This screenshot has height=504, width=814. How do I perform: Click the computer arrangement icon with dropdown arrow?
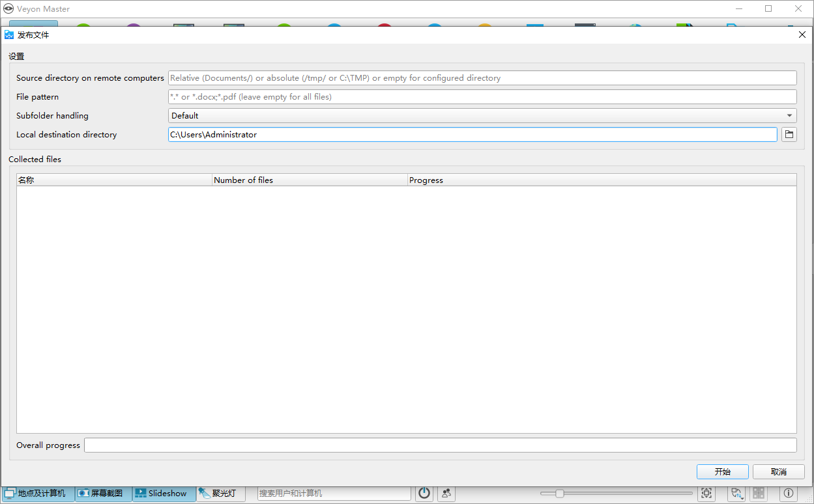(x=737, y=493)
